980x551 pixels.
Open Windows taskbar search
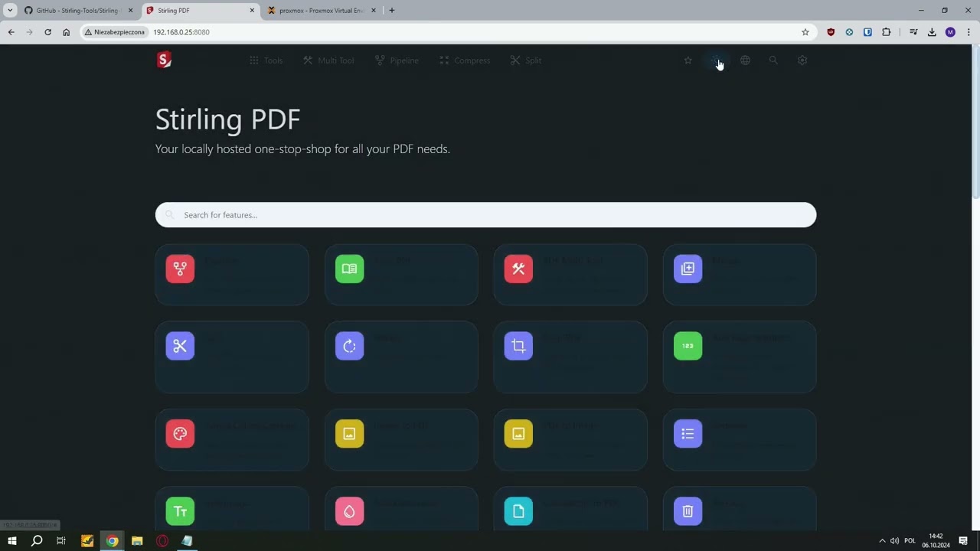tap(36, 541)
